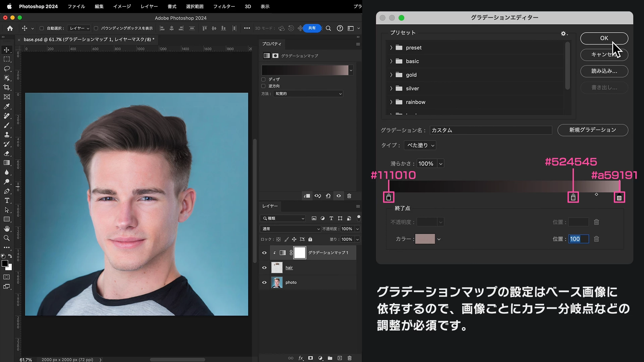Open the フィルター menu

pyautogui.click(x=224, y=6)
